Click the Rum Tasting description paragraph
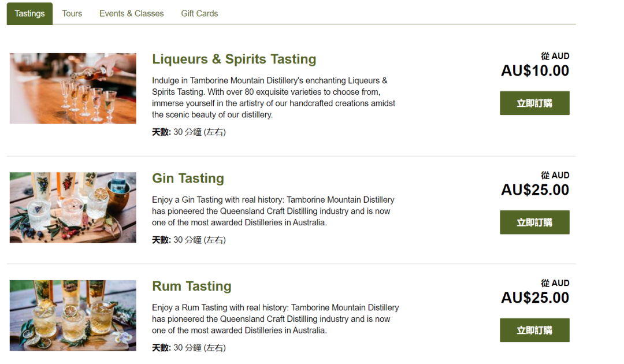 tap(276, 319)
